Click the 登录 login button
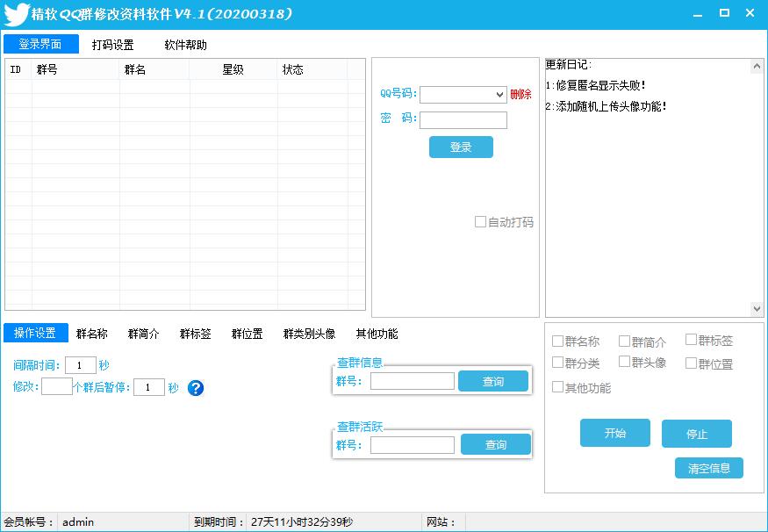The width and height of the screenshot is (768, 532). tap(461, 147)
